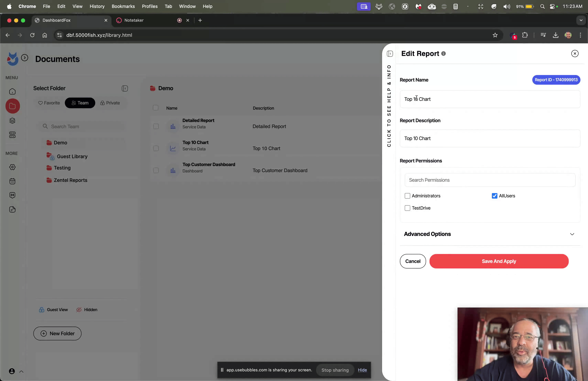Open the layers stack sidebar icon
Screen dimensions: 588x381
point(12,121)
